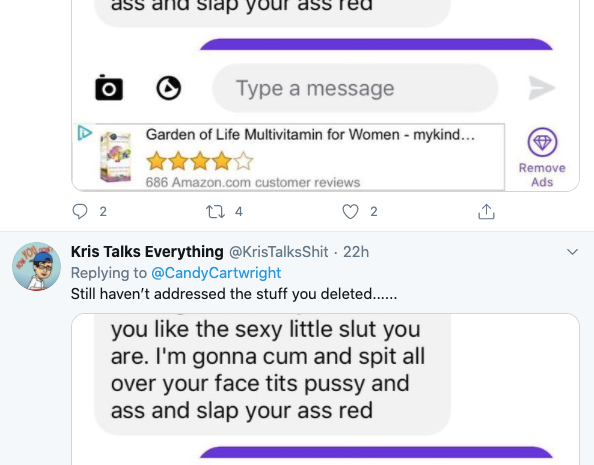Click the sticker icon beside the camera

[169, 88]
